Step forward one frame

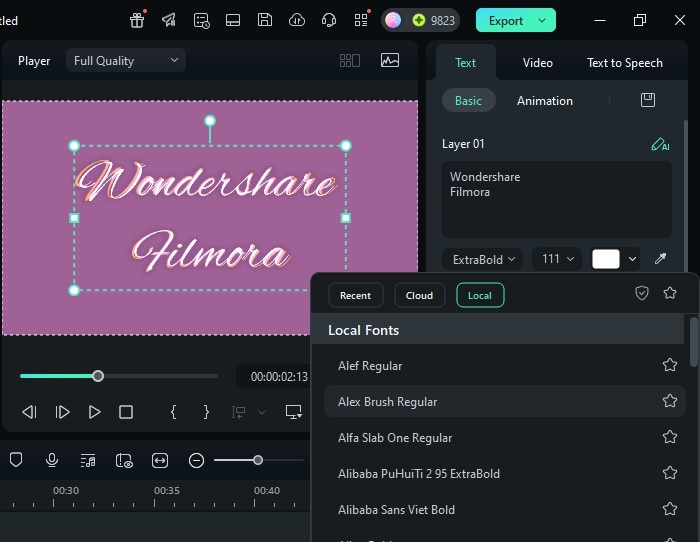click(62, 412)
